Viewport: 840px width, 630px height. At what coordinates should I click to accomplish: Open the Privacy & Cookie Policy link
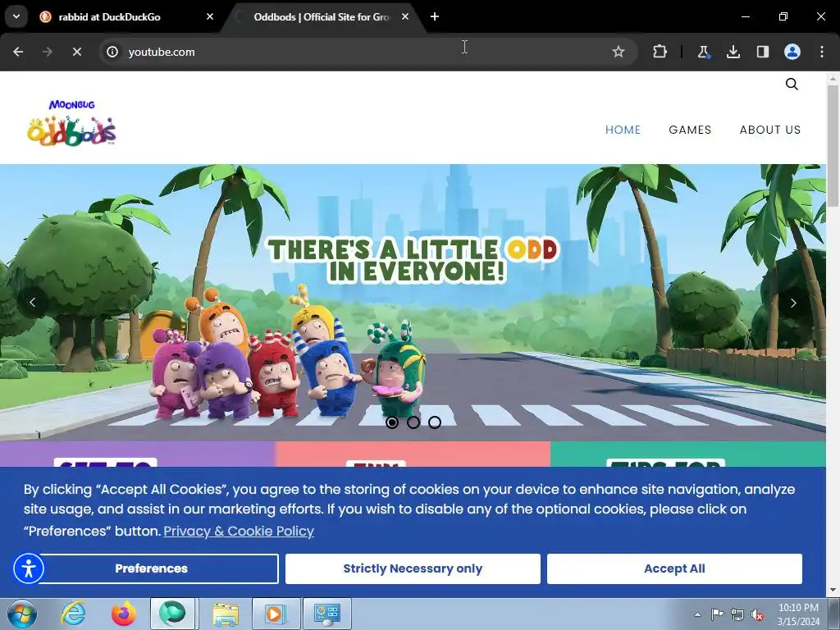click(239, 531)
